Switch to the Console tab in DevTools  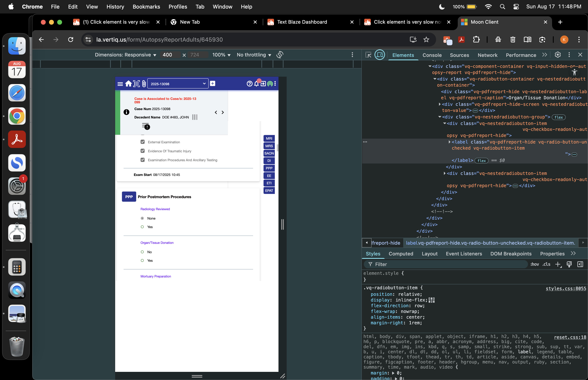click(x=432, y=55)
